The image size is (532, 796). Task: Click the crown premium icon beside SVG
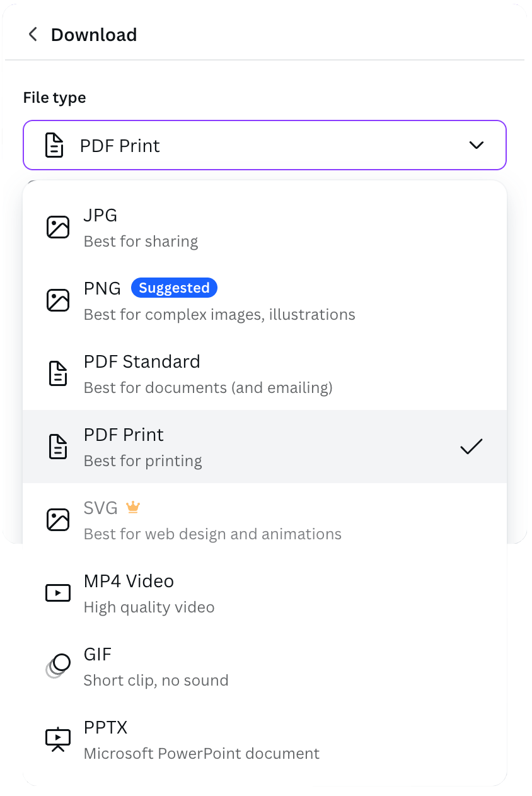pos(132,506)
